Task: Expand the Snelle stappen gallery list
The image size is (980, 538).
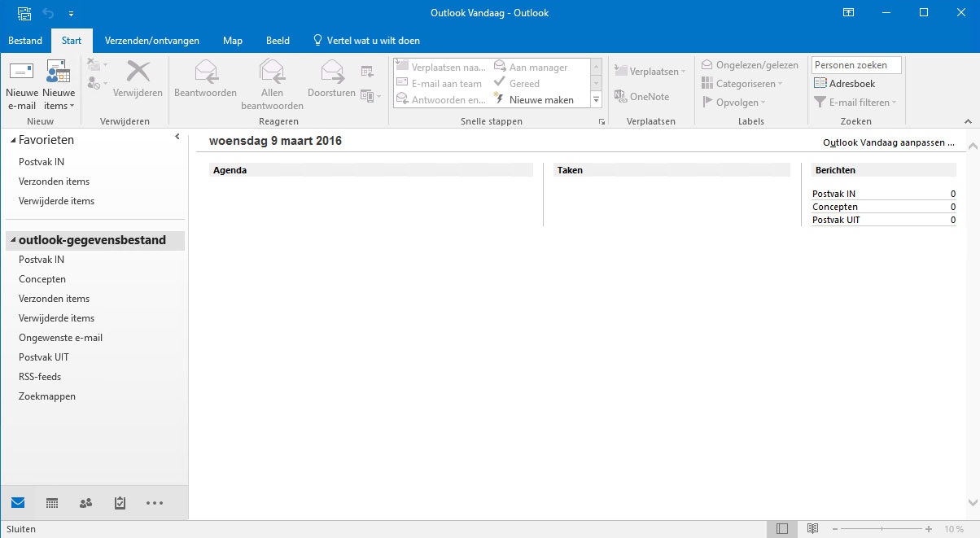Action: click(596, 100)
